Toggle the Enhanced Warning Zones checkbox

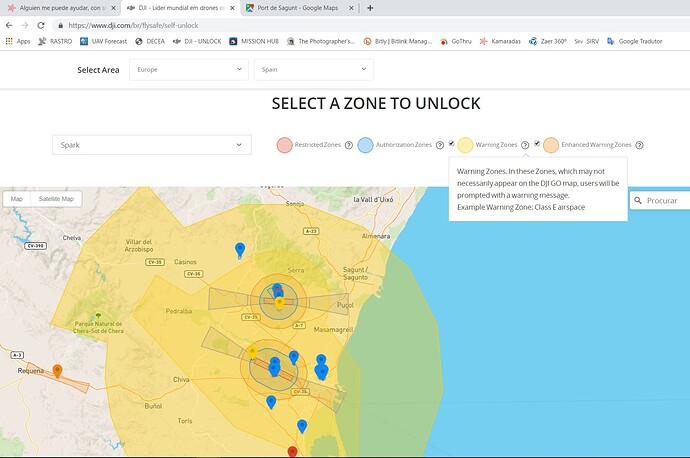537,143
